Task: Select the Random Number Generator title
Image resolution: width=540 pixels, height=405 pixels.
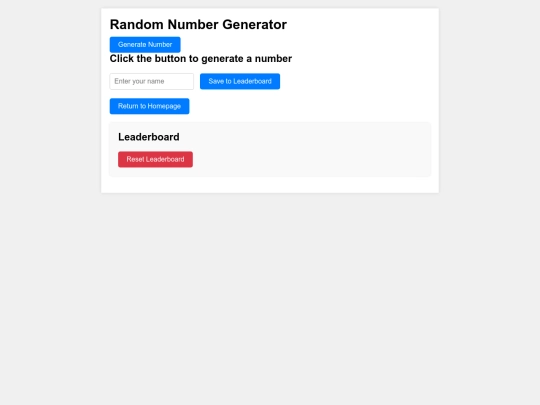Action: (198, 24)
